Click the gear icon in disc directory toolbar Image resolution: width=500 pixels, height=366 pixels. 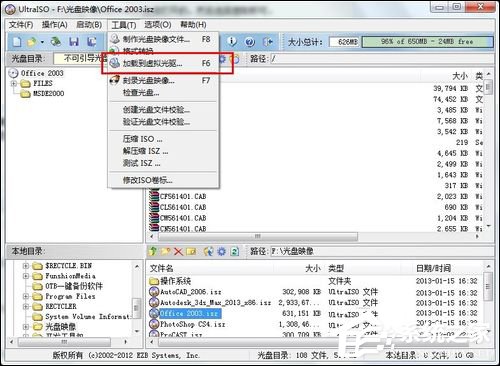click(222, 59)
